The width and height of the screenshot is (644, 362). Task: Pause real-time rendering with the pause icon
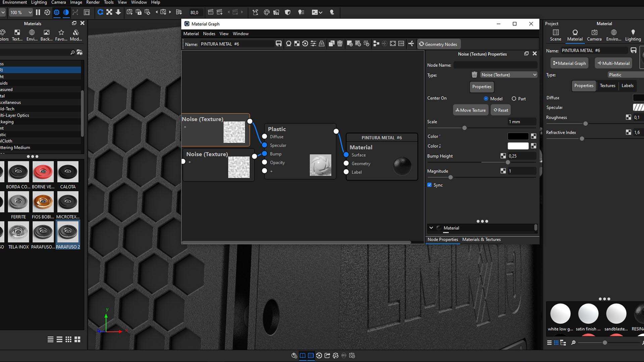[x=38, y=12]
